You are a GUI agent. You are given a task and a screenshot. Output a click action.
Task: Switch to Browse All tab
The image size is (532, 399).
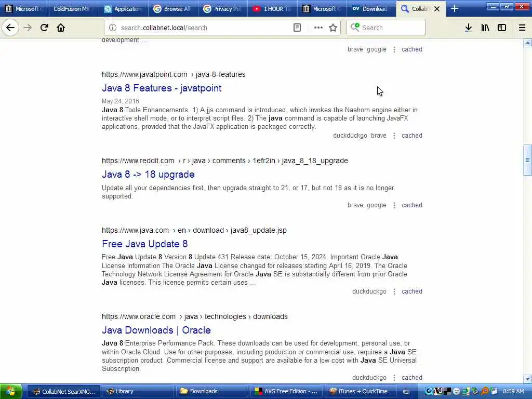pyautogui.click(x=172, y=9)
